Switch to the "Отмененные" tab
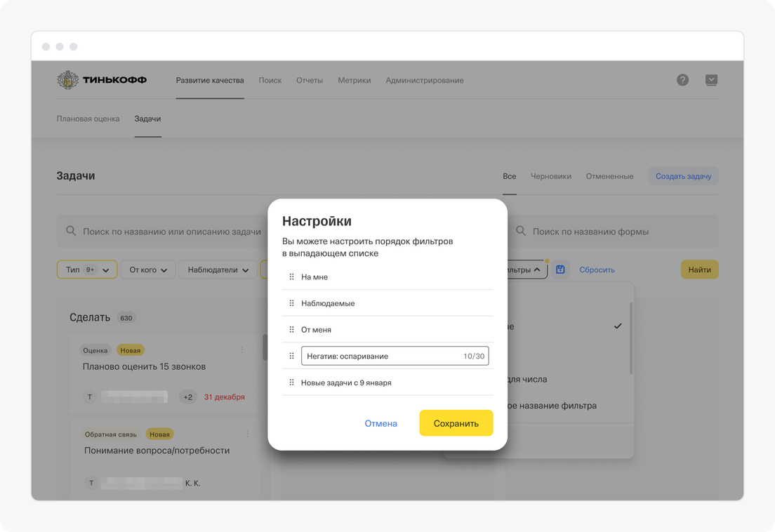 (x=609, y=176)
